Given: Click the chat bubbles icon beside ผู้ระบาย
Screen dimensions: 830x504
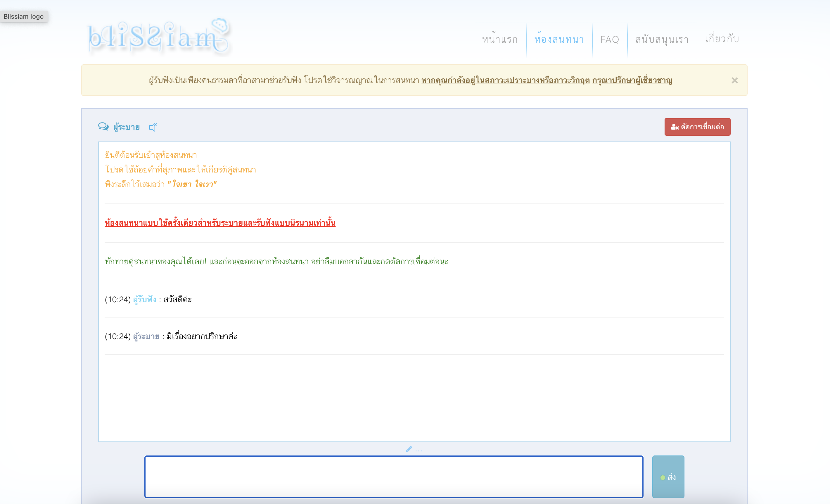Looking at the screenshot, I should tap(103, 127).
